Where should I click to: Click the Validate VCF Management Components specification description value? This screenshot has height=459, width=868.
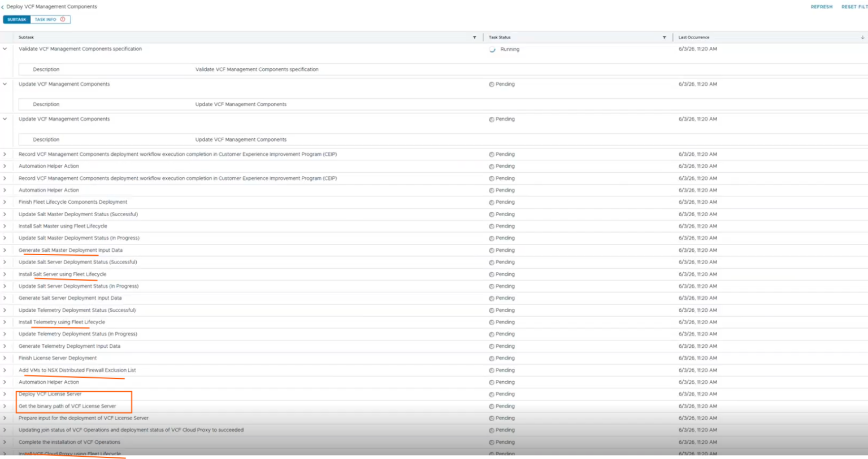[257, 69]
